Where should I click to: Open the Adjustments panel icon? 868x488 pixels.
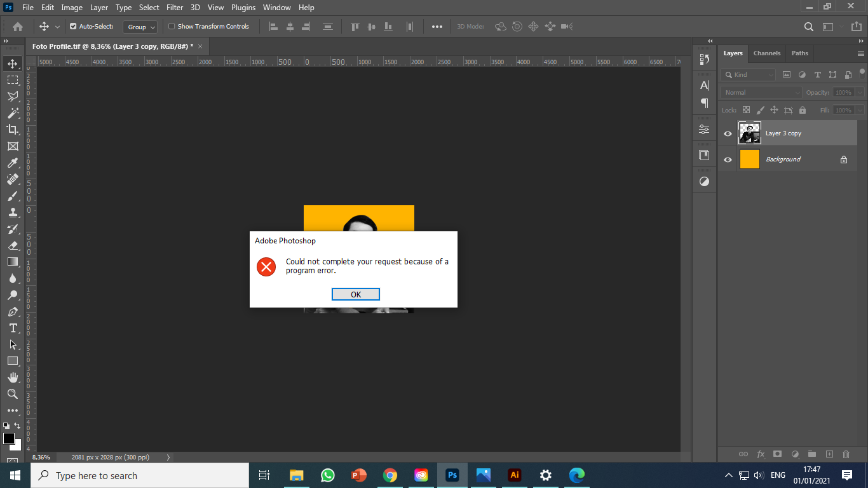click(703, 128)
